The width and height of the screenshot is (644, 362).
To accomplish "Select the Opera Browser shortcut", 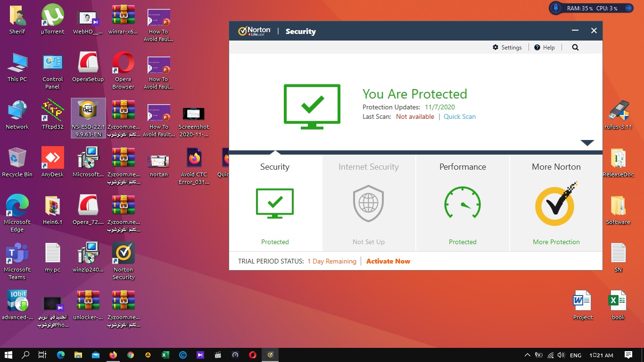I will pos(124,71).
